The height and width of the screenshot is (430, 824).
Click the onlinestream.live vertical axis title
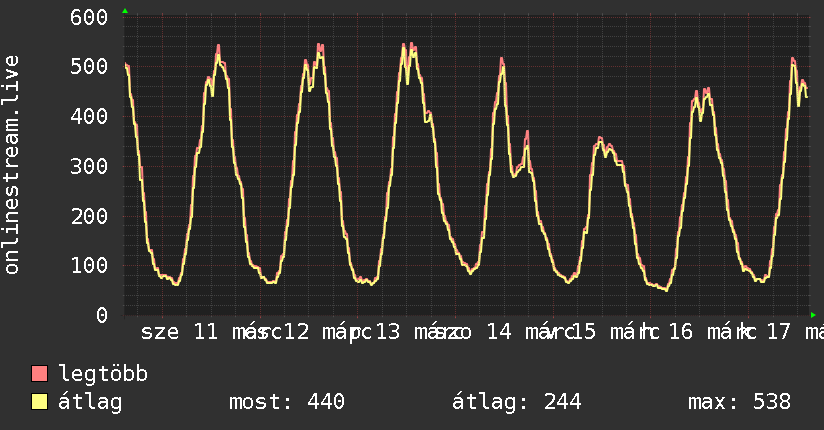(x=11, y=165)
